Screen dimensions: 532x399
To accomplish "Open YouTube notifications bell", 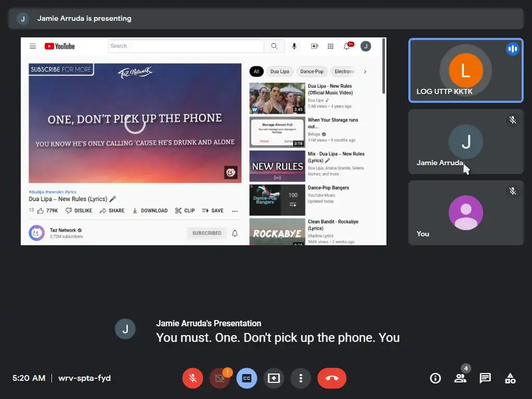I will point(347,46).
